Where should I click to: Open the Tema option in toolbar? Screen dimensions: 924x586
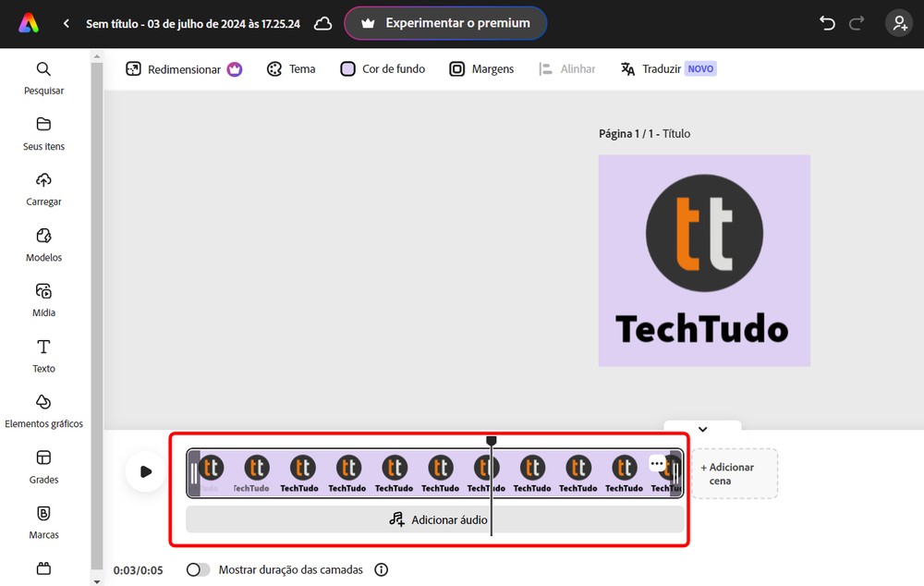click(291, 69)
